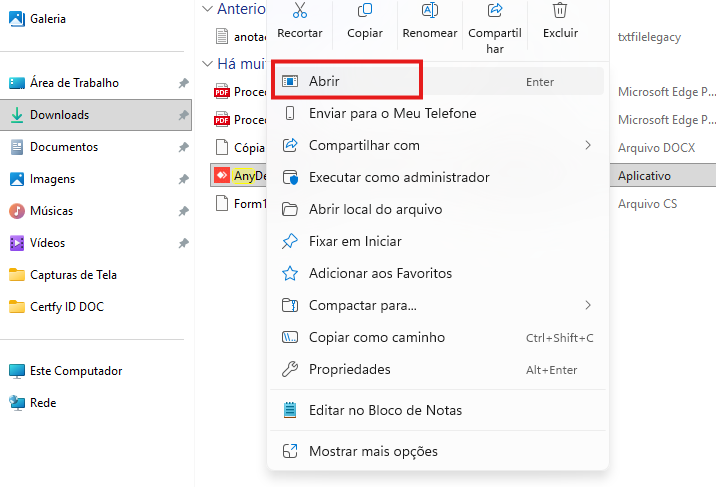
Task: Open Este Computador in the sidebar
Action: point(75,371)
